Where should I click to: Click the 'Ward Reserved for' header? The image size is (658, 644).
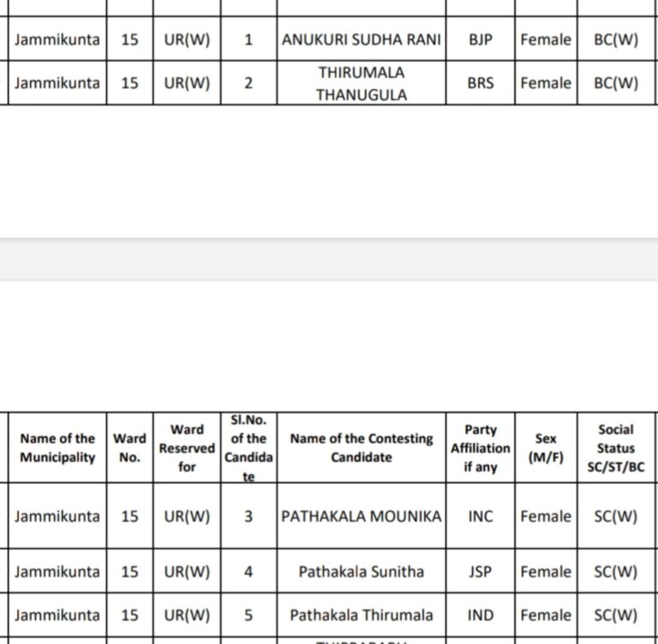tap(187, 448)
